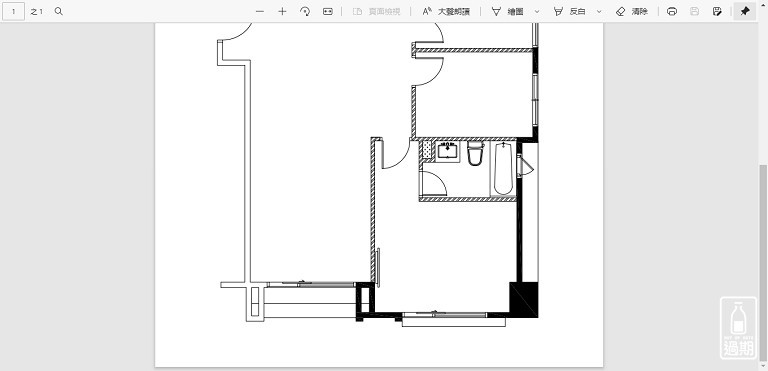Open the search magnifier in PDF toolbar
The image size is (768, 371).
click(x=59, y=11)
